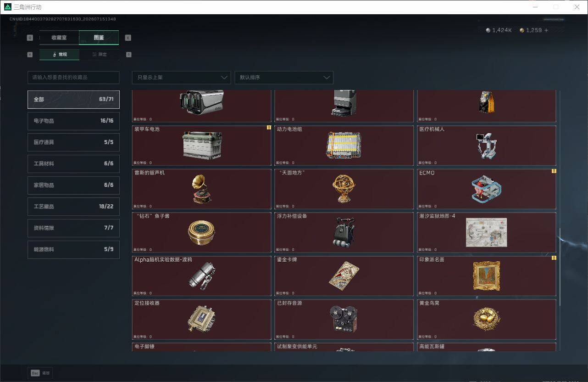This screenshot has width=588, height=382.
Task: Select the 鎏金卡牌 gilded card icon
Action: (x=344, y=275)
